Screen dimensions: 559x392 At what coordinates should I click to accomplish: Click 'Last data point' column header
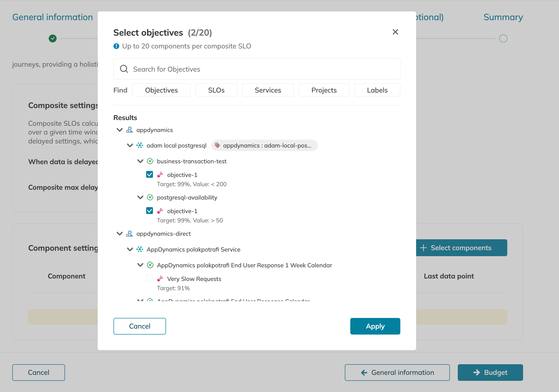point(449,276)
